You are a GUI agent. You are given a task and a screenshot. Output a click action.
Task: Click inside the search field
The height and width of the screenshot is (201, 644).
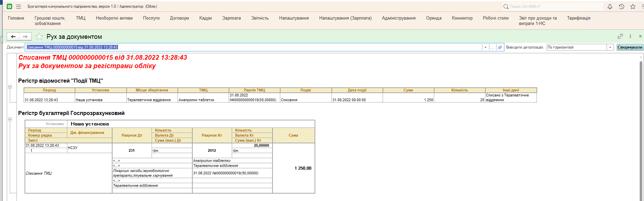pos(552,6)
